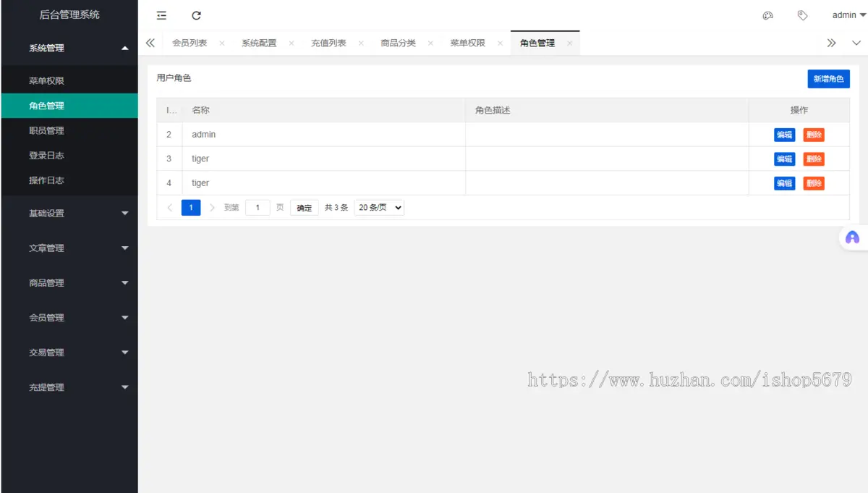Edit the tiger role with ID 4

(x=784, y=183)
